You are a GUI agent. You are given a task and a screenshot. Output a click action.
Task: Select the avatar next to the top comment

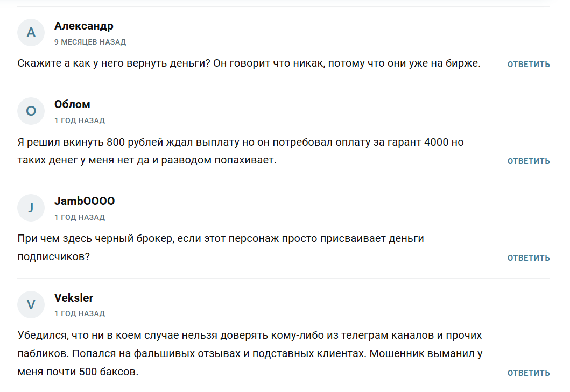tap(31, 32)
